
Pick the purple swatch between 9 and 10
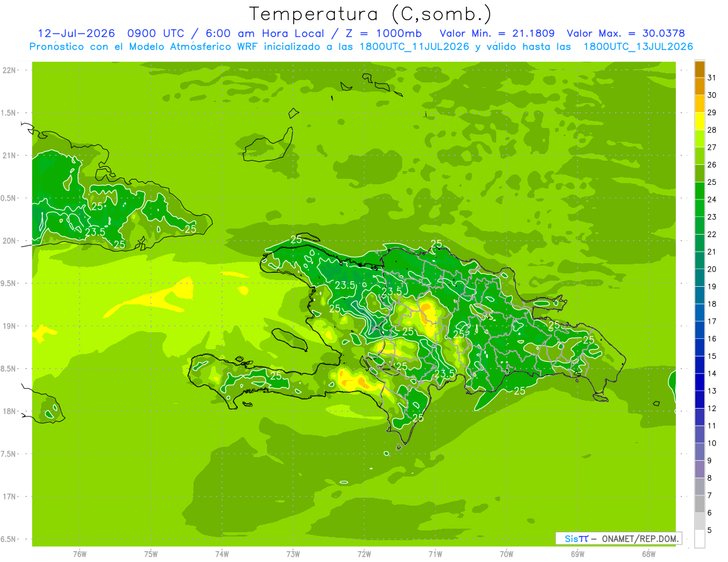699,452
